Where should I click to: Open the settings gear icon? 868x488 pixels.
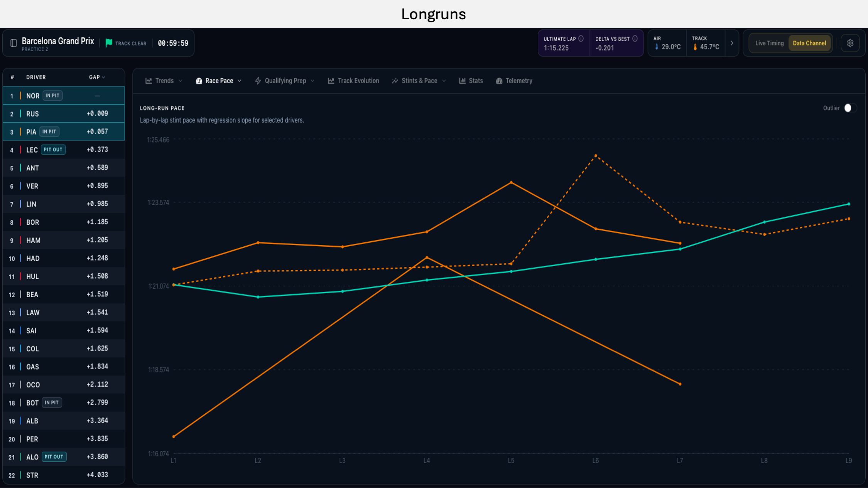(x=850, y=43)
